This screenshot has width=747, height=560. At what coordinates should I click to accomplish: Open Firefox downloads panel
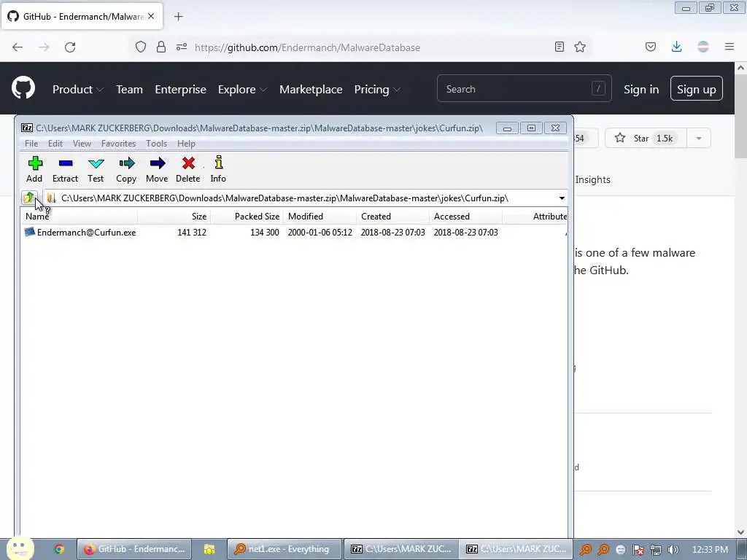[676, 47]
